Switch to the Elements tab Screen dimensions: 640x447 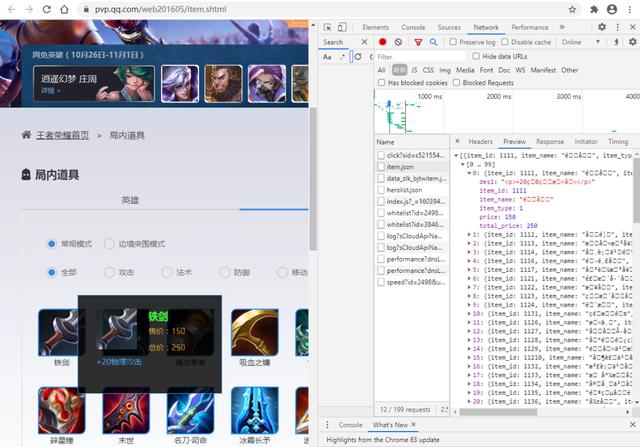coord(376,27)
